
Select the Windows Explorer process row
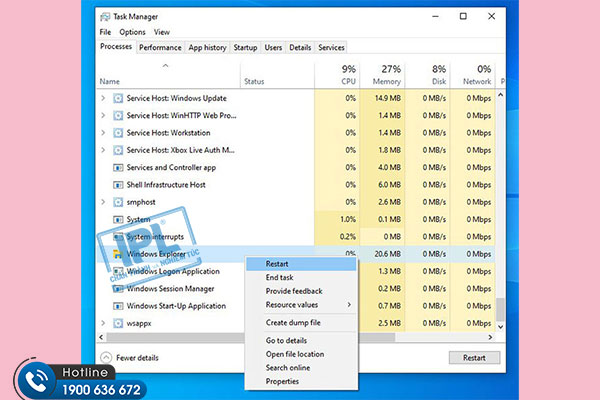pos(296,254)
